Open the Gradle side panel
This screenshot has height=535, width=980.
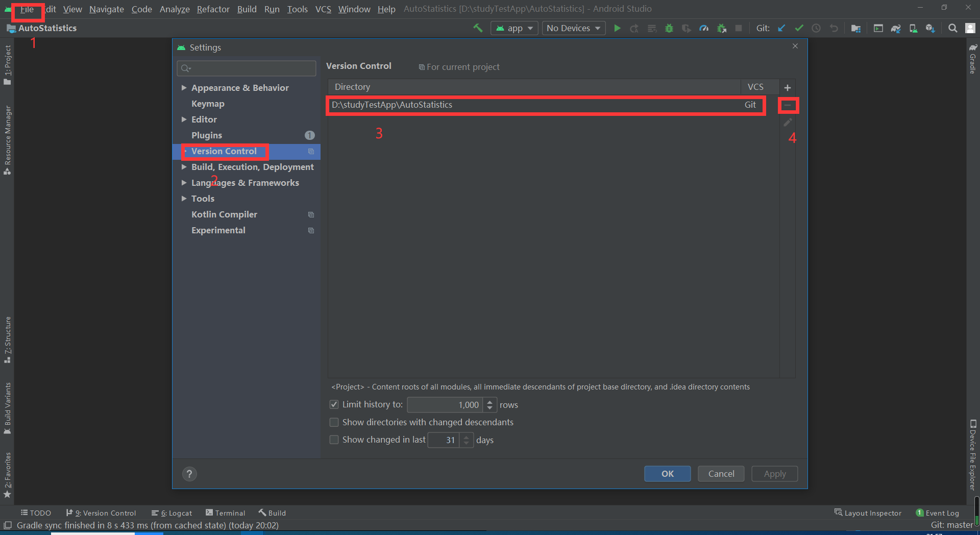(973, 59)
